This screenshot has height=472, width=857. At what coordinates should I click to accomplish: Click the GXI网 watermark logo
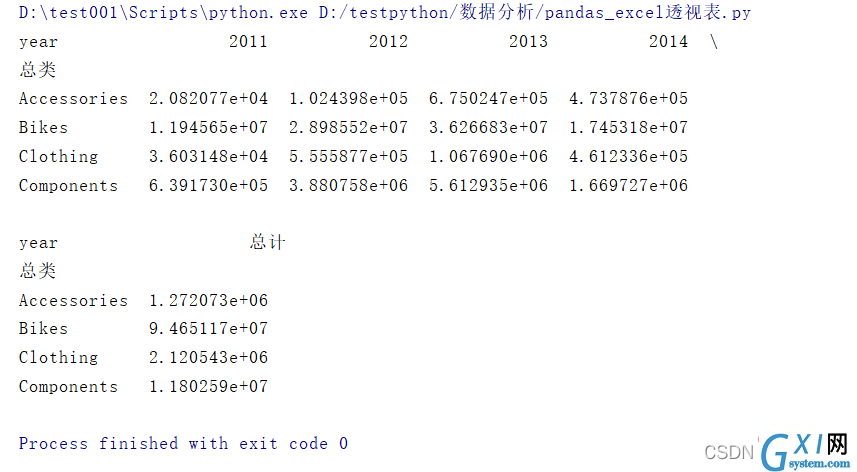click(806, 452)
